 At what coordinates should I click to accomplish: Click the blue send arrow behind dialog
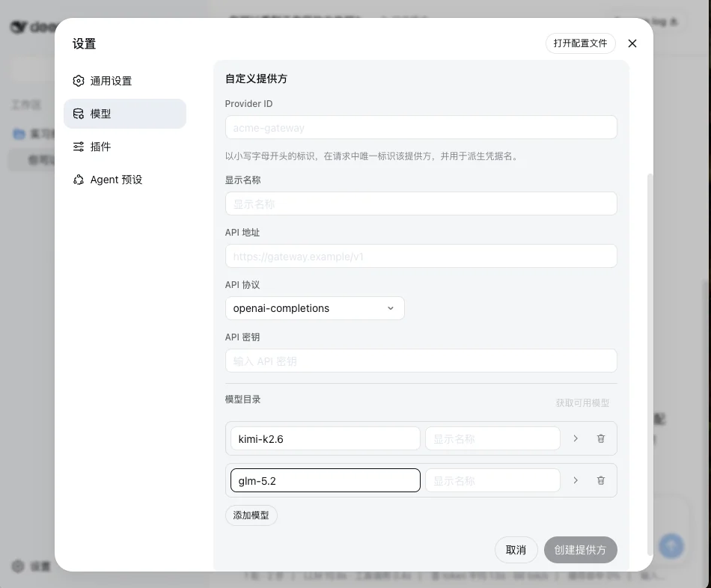[671, 546]
